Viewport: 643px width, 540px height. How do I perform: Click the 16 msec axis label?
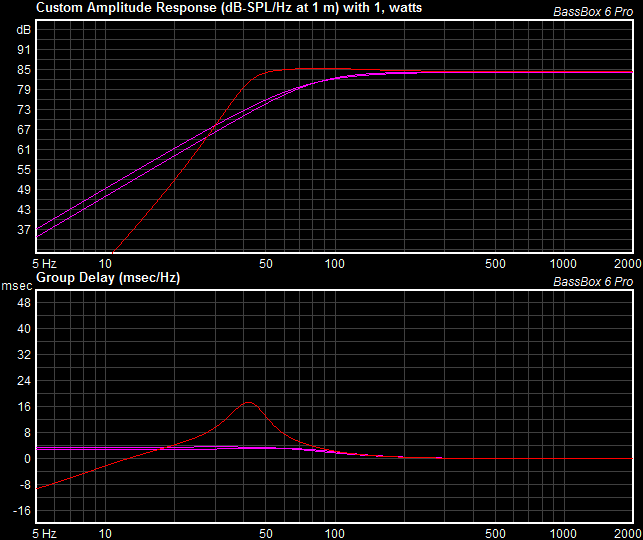coord(24,407)
